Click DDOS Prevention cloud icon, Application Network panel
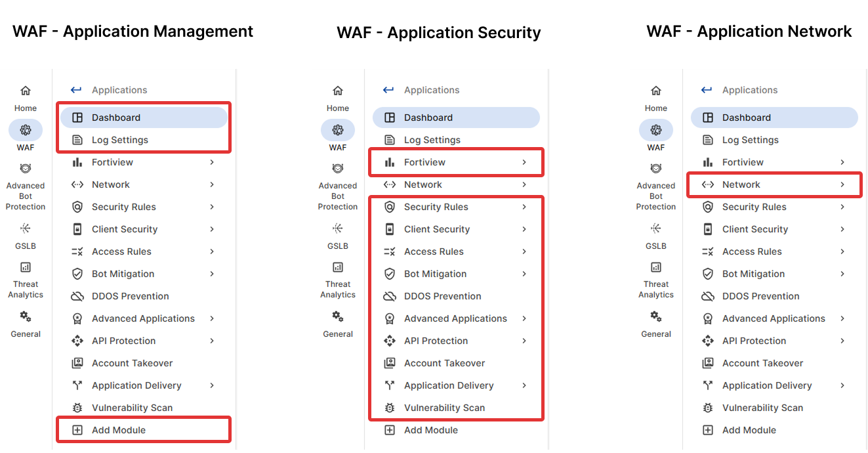The image size is (868, 453). 708,296
